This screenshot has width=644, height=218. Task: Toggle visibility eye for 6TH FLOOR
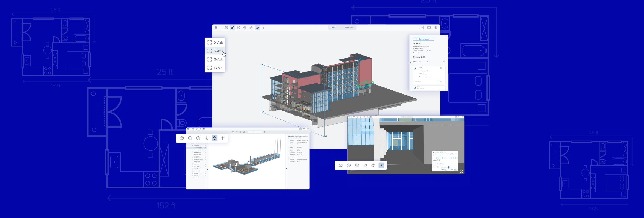pos(205,174)
